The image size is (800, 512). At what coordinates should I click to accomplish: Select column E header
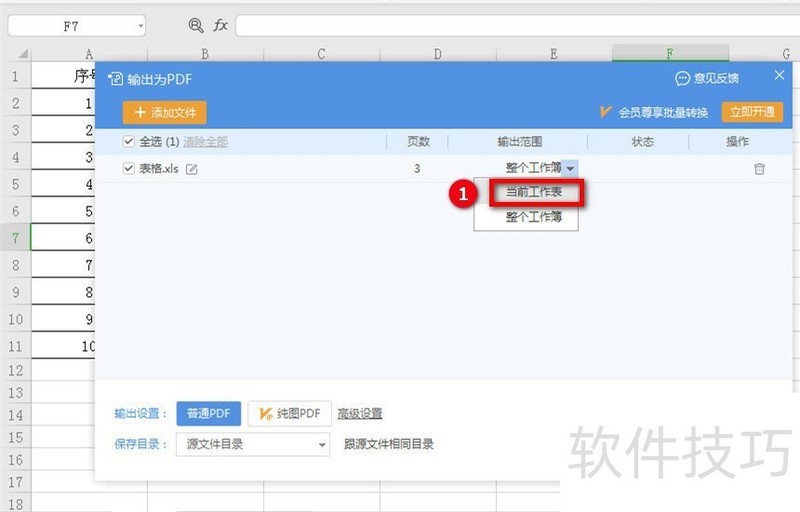tap(554, 54)
